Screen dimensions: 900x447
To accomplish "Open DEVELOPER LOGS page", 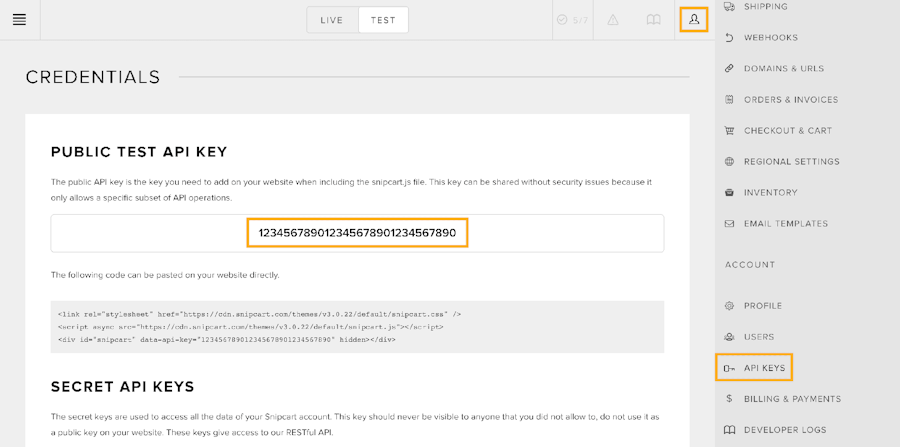I will 785,430.
